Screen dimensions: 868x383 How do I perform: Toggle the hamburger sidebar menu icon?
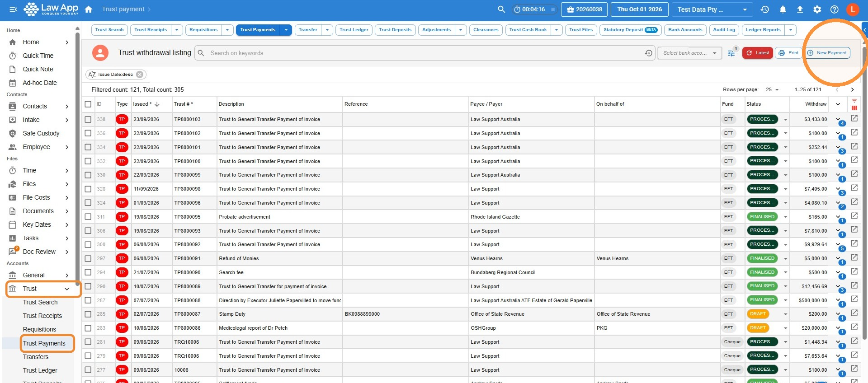click(x=13, y=9)
